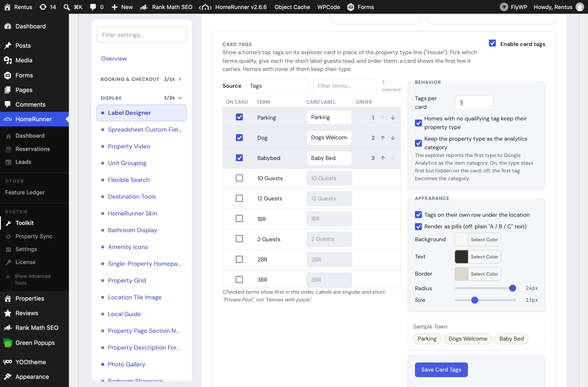Open the HomeRunner sidebar menu item

[34, 119]
